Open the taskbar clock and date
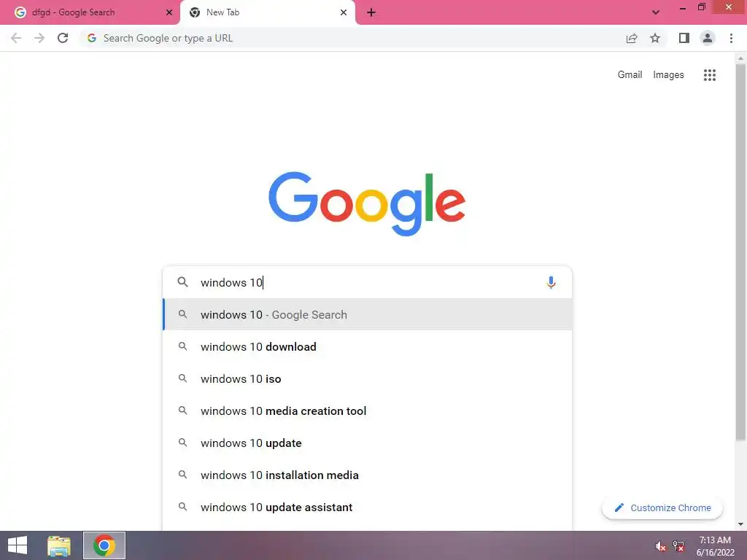747x560 pixels. tap(715, 546)
